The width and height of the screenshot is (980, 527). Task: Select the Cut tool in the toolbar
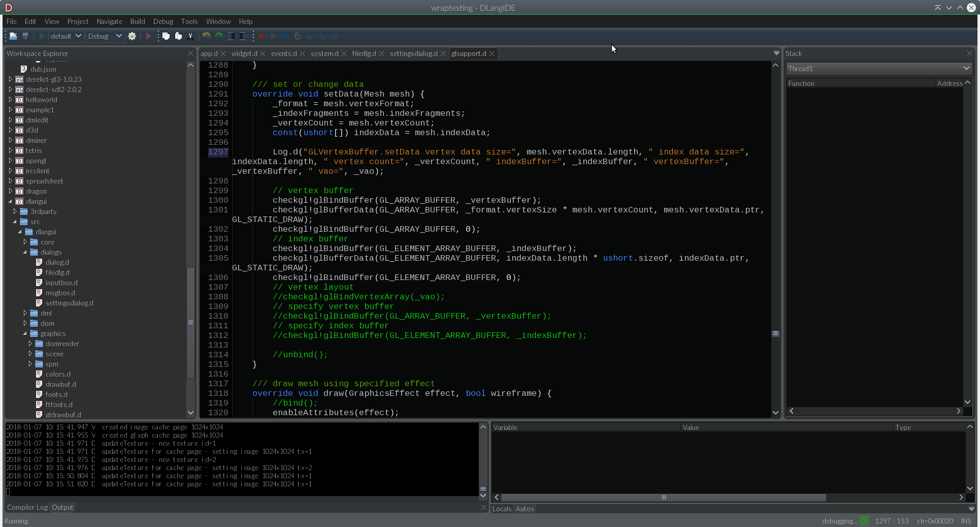190,36
